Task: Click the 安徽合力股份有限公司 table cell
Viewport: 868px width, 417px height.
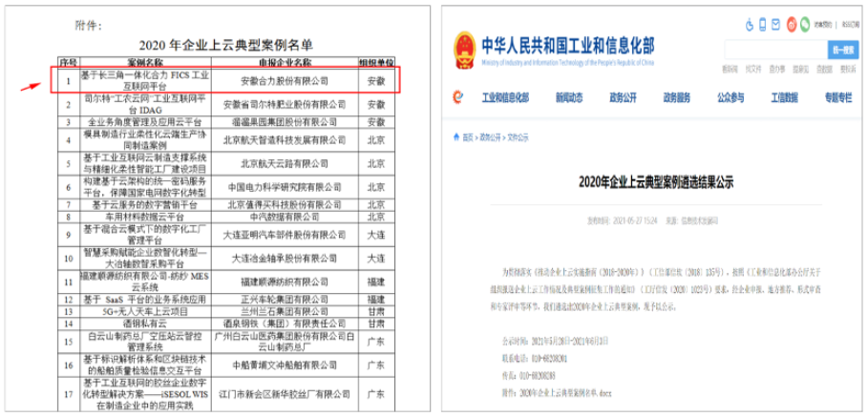Action: tap(285, 81)
